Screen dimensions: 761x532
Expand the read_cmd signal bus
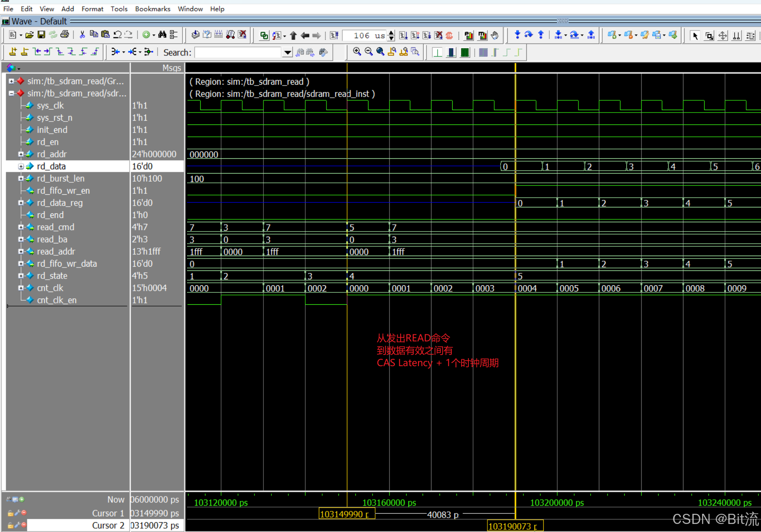[21, 227]
